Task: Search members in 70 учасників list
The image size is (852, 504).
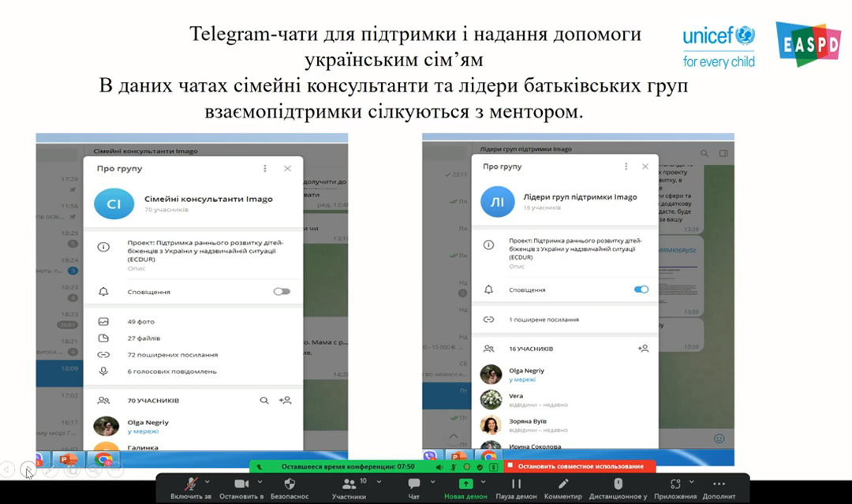Action: (x=264, y=401)
